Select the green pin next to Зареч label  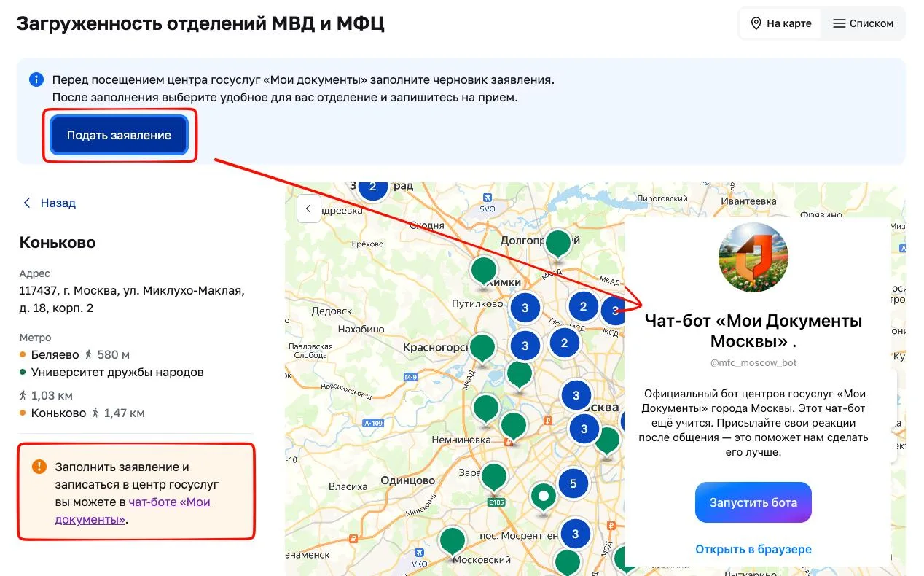(494, 478)
